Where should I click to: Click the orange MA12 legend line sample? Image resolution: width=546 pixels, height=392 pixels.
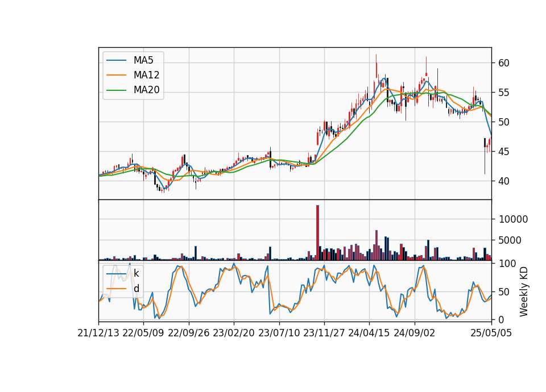tap(116, 75)
